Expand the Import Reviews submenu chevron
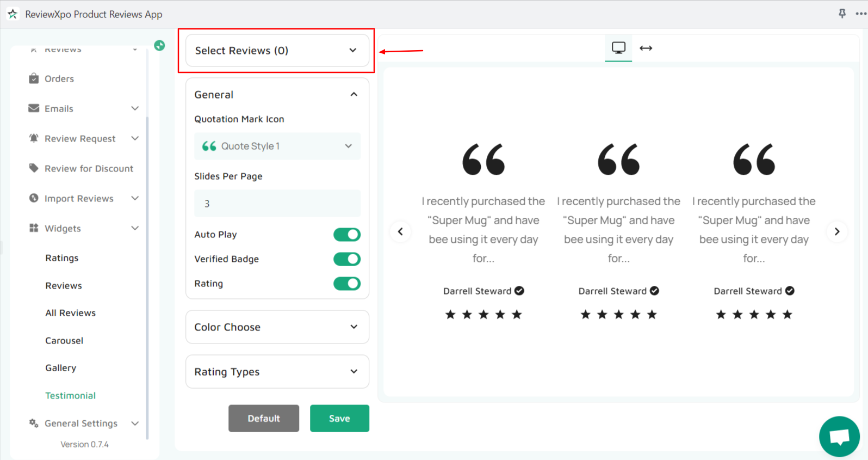The height and width of the screenshot is (460, 868). click(x=135, y=198)
